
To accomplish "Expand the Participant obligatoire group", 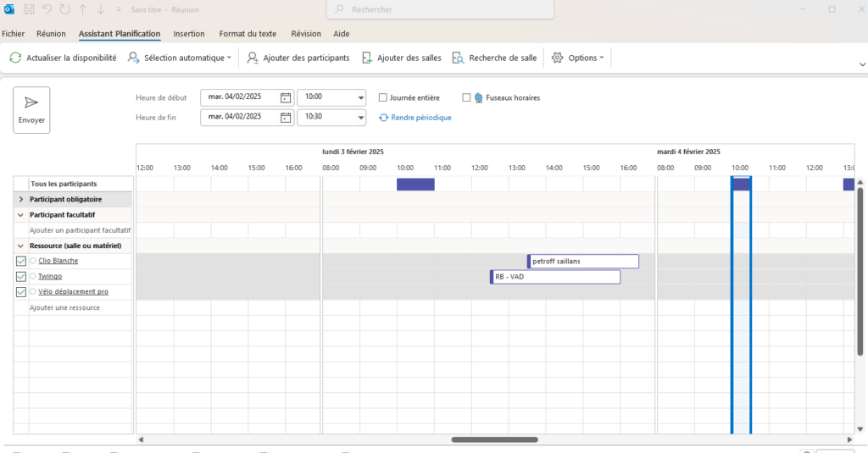I will click(x=20, y=199).
